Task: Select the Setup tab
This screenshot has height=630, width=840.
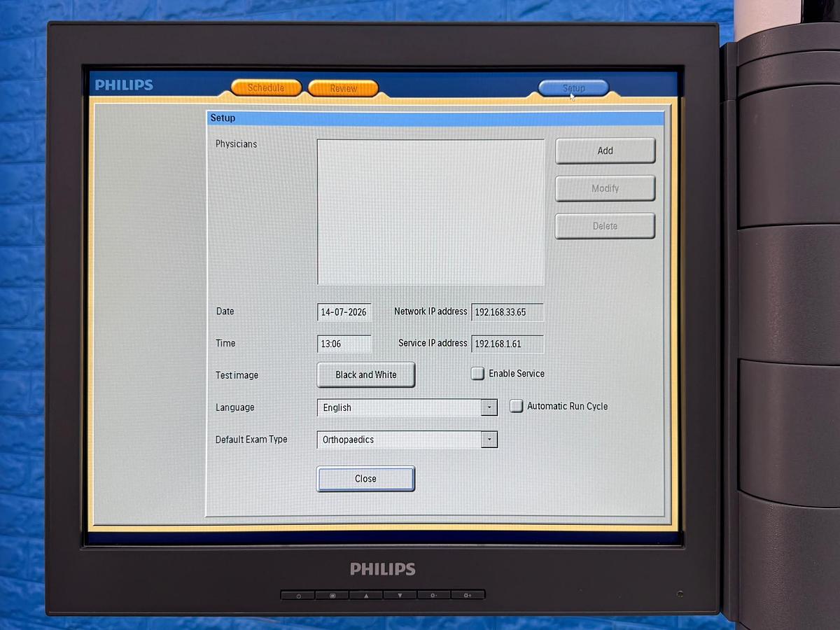Action: [573, 88]
